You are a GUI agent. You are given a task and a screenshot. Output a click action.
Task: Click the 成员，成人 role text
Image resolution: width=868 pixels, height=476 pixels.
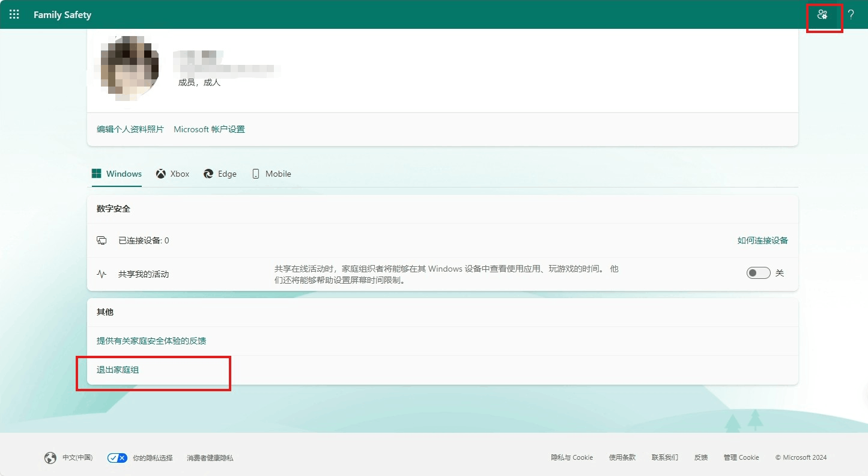tap(199, 82)
